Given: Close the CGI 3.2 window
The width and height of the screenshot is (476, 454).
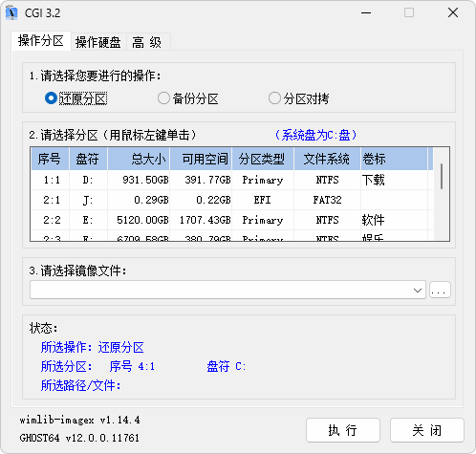Looking at the screenshot, I should (453, 12).
